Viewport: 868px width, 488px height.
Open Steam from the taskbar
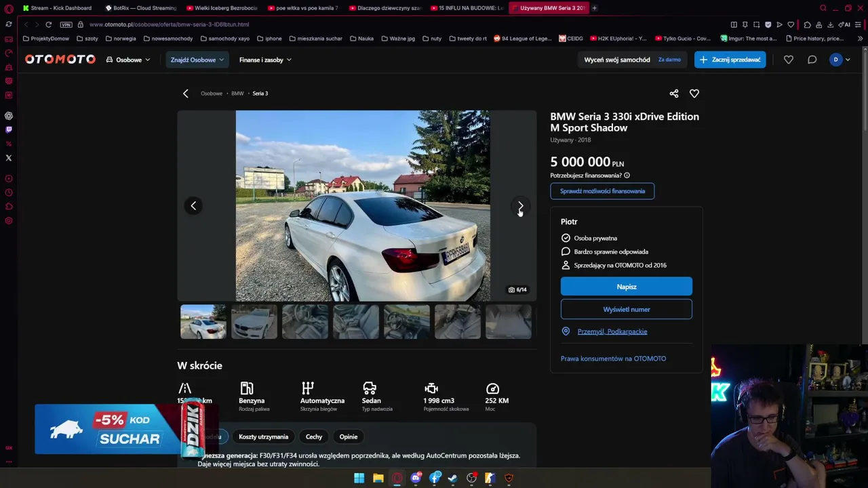452,478
